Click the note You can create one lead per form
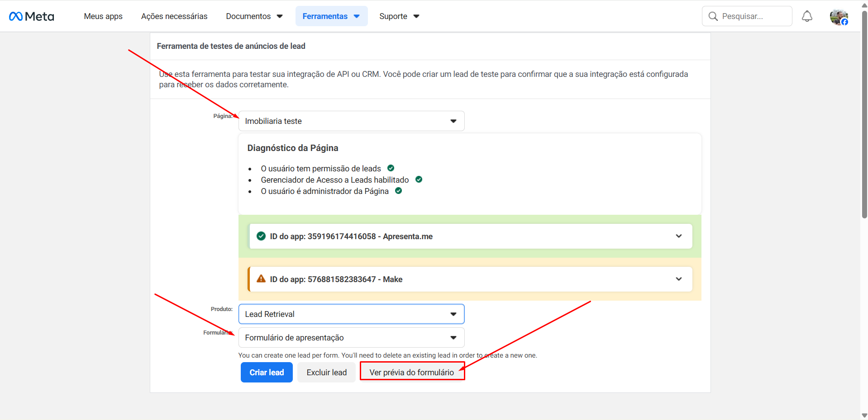 387,355
